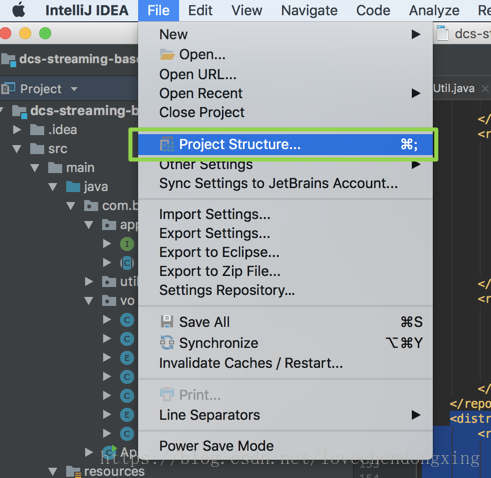Collapse the vo package arrow
The height and width of the screenshot is (478, 491).
89,301
